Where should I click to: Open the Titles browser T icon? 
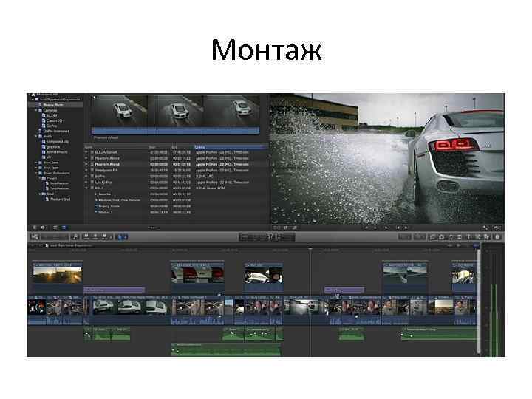468,237
